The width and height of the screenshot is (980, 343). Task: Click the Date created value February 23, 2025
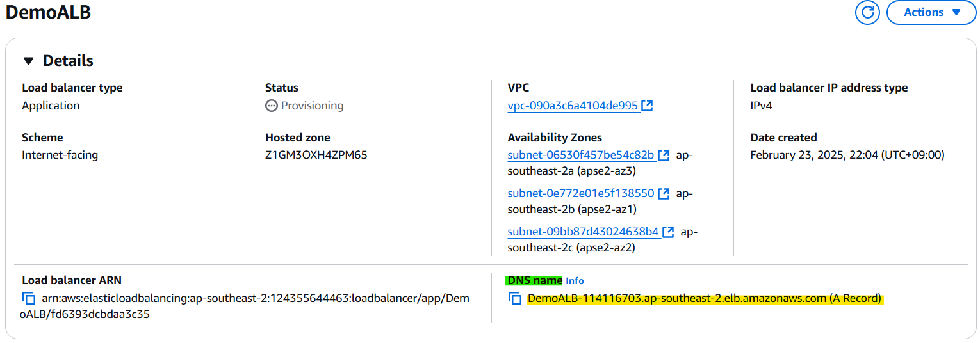847,155
